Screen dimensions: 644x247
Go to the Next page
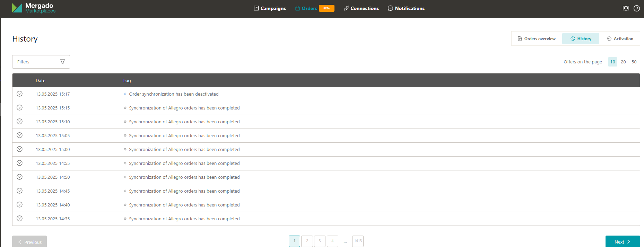click(x=622, y=242)
